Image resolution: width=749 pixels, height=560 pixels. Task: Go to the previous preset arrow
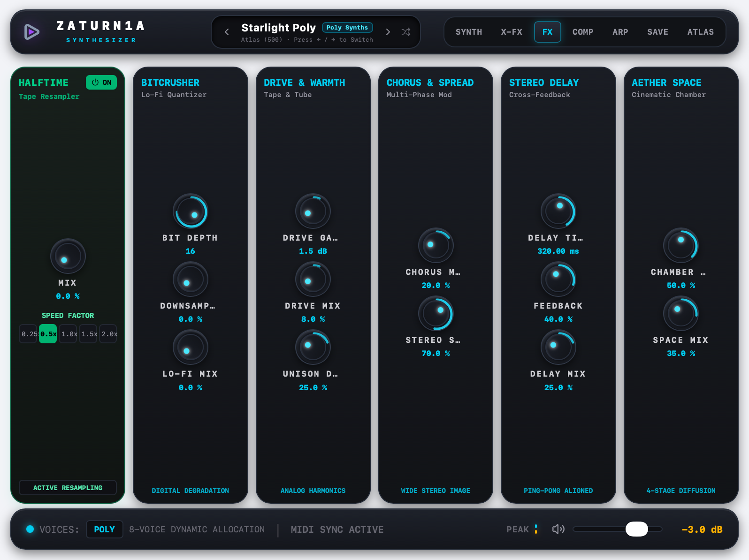tap(227, 32)
